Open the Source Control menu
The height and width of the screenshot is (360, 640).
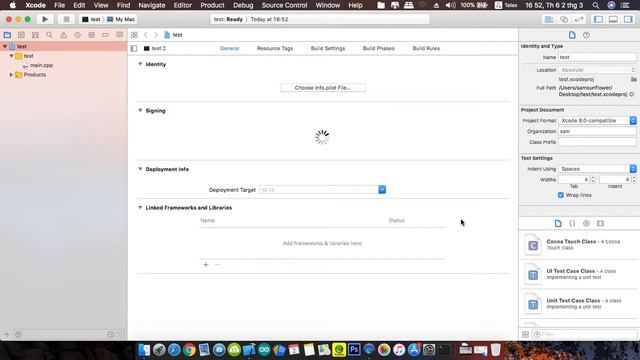[284, 5]
